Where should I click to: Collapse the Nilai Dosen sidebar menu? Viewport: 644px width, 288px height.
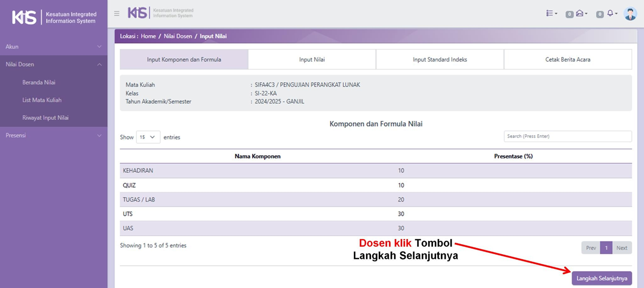click(53, 64)
